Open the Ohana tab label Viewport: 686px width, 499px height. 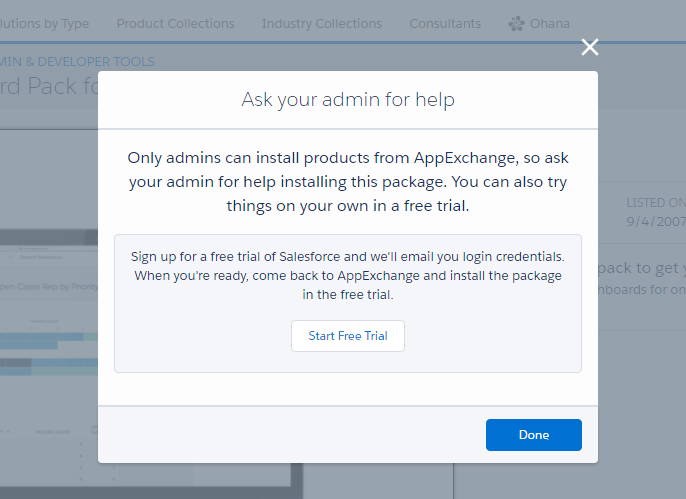[x=551, y=23]
